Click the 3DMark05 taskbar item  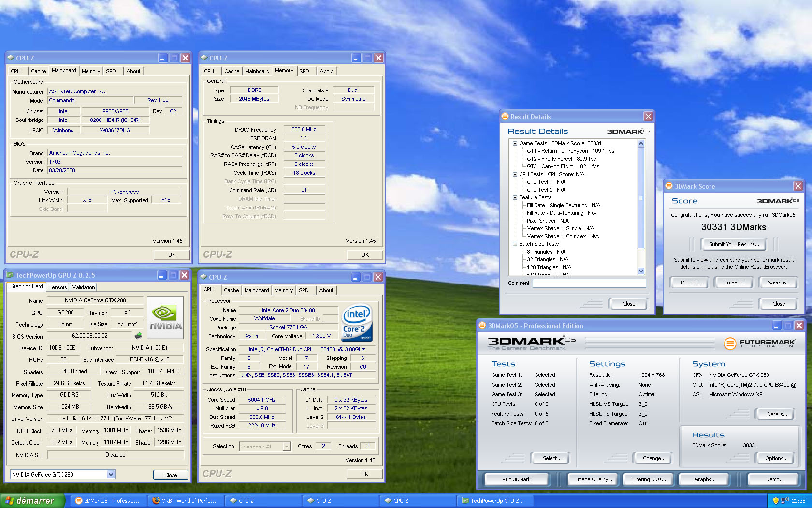tap(108, 501)
